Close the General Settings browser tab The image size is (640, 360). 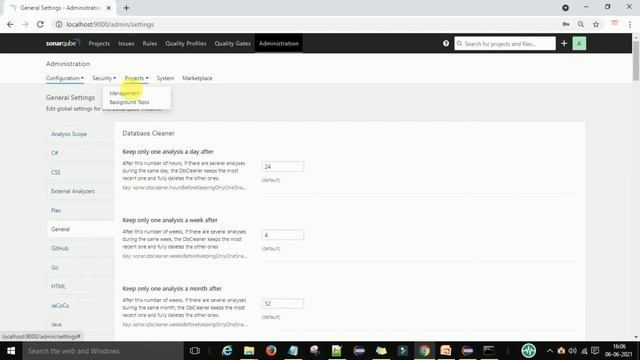click(109, 8)
